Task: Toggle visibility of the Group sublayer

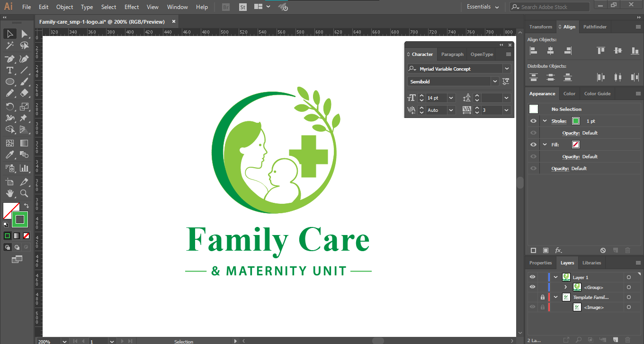Action: (533, 287)
